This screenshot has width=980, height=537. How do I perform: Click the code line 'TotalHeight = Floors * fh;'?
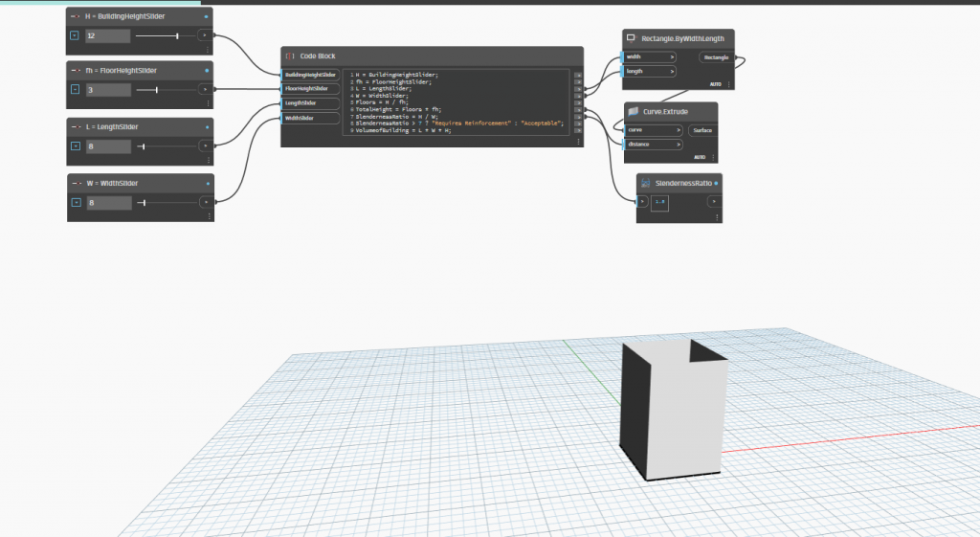[398, 109]
